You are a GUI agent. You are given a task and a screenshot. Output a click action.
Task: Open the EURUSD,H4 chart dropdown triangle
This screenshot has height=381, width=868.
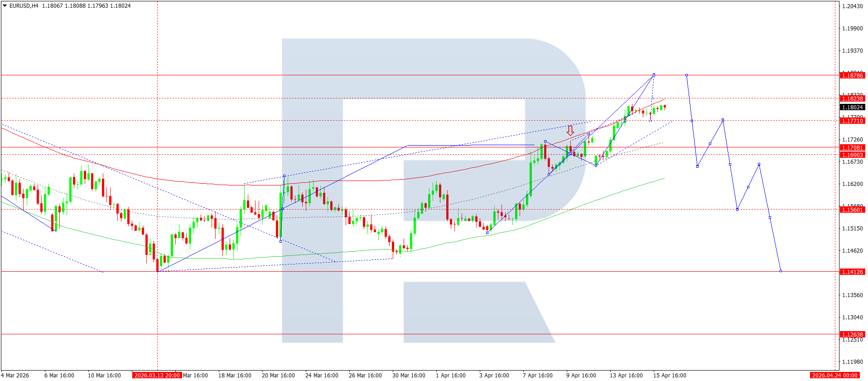tap(5, 6)
